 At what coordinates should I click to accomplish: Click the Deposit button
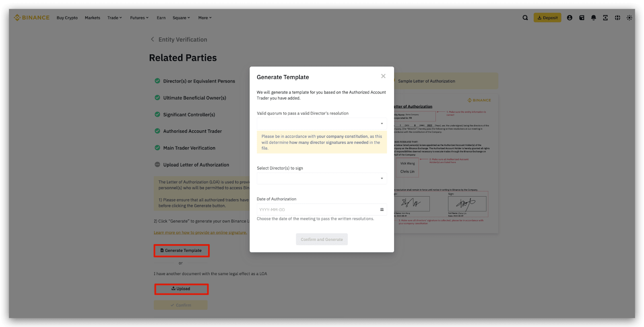[x=547, y=18]
